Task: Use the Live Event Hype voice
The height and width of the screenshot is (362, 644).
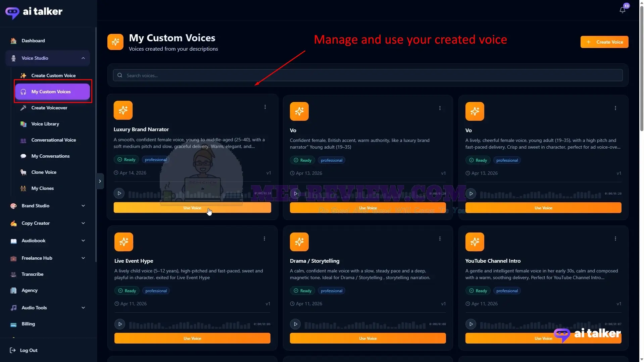Action: point(192,338)
